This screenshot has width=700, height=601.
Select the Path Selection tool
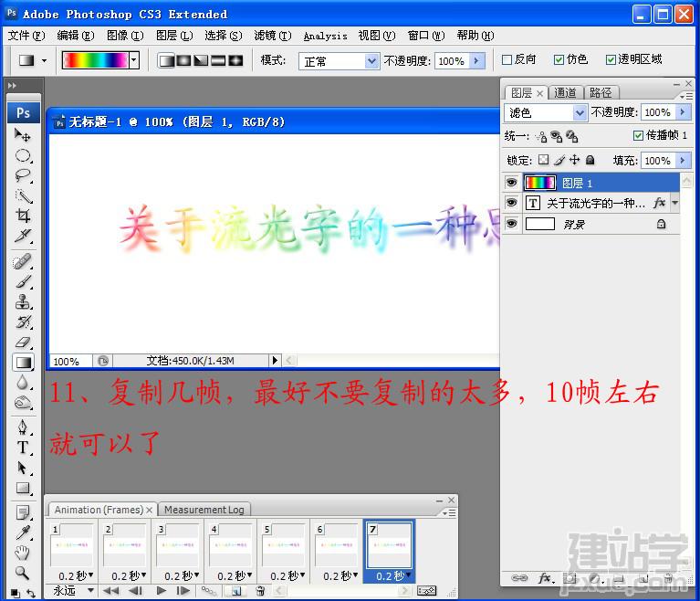(x=22, y=468)
